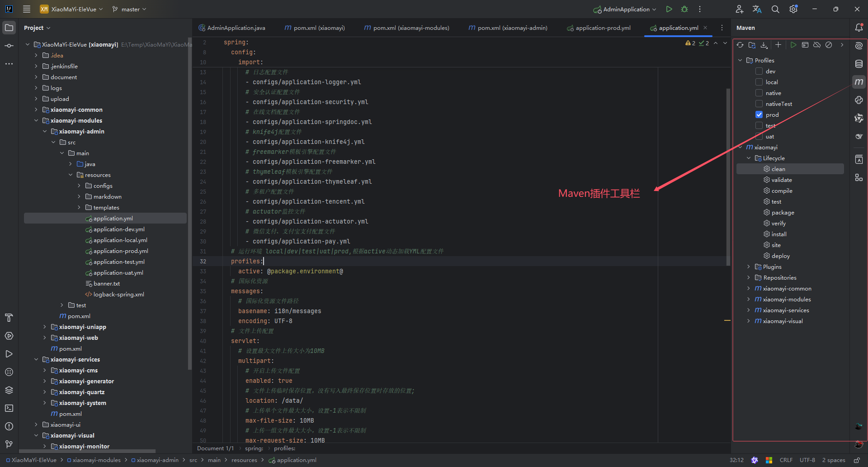Uncheck the prod Maven profile

point(759,114)
